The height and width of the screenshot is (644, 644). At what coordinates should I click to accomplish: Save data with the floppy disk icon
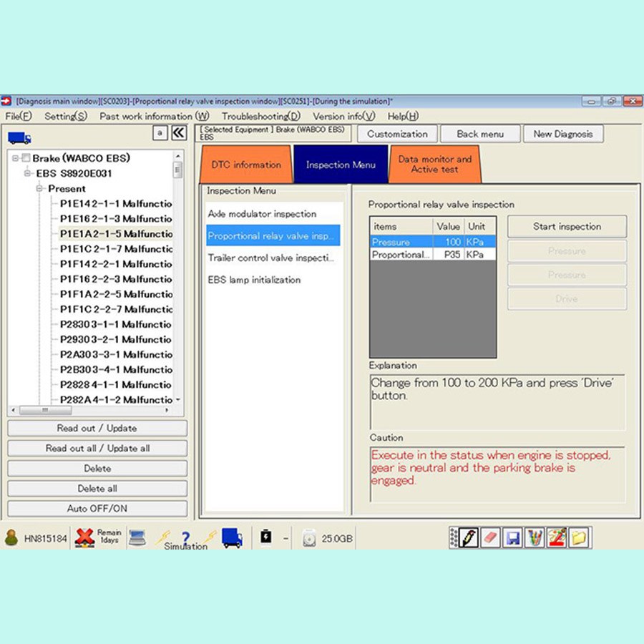coord(512,537)
